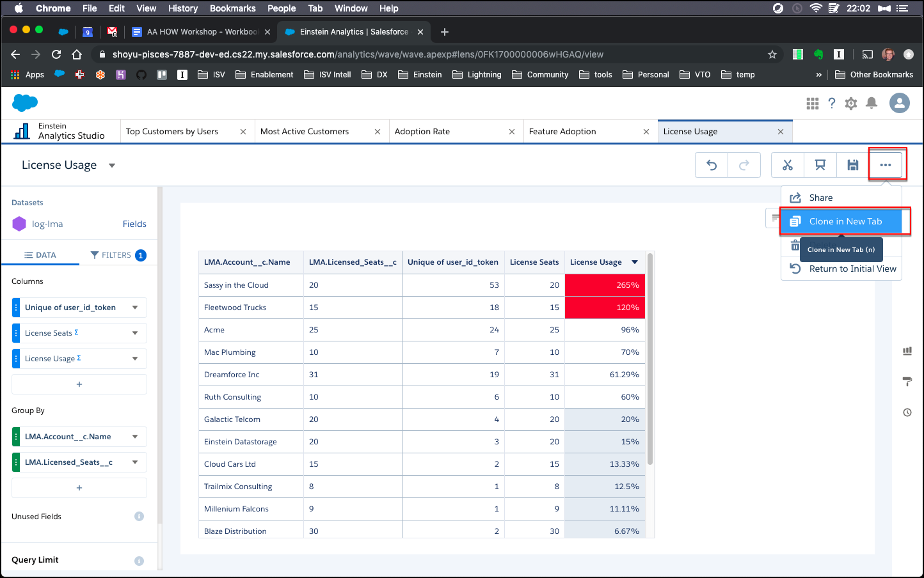Click the table vertical scrollbar

click(650, 358)
